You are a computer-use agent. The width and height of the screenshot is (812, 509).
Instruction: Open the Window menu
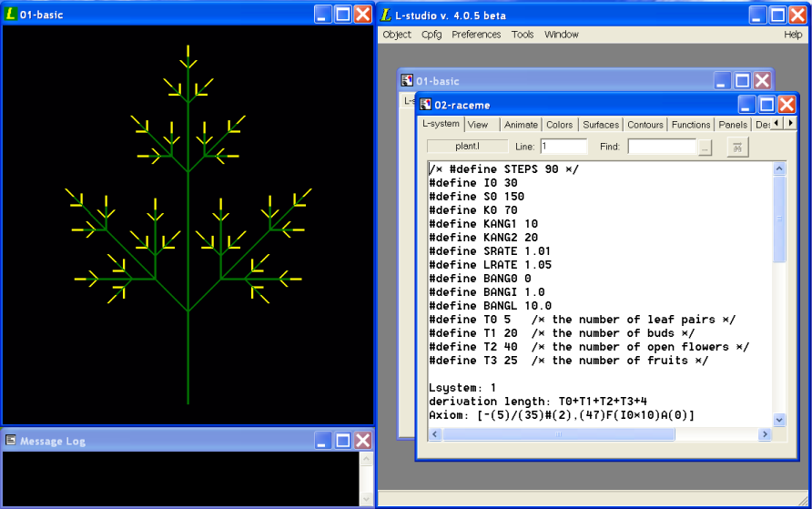[x=561, y=35]
